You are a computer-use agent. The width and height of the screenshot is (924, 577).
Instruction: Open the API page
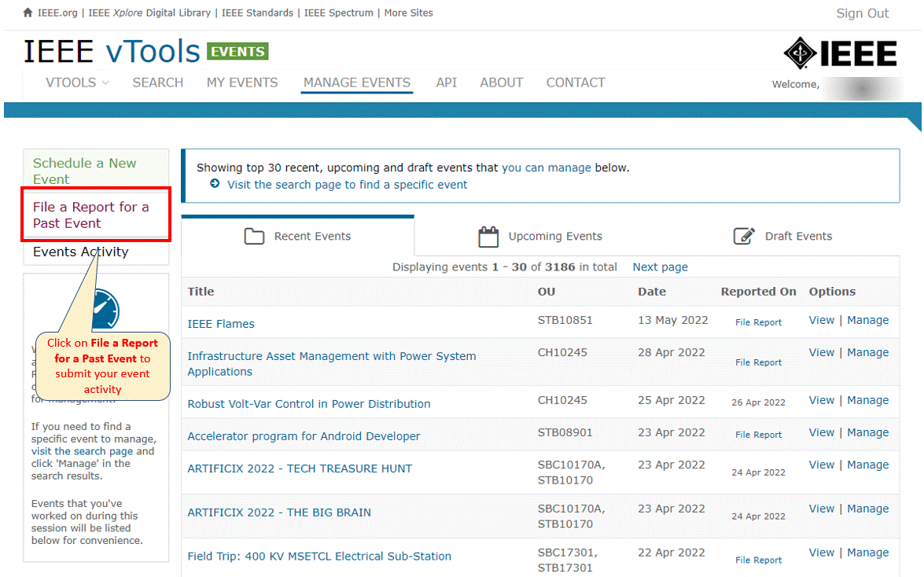446,83
